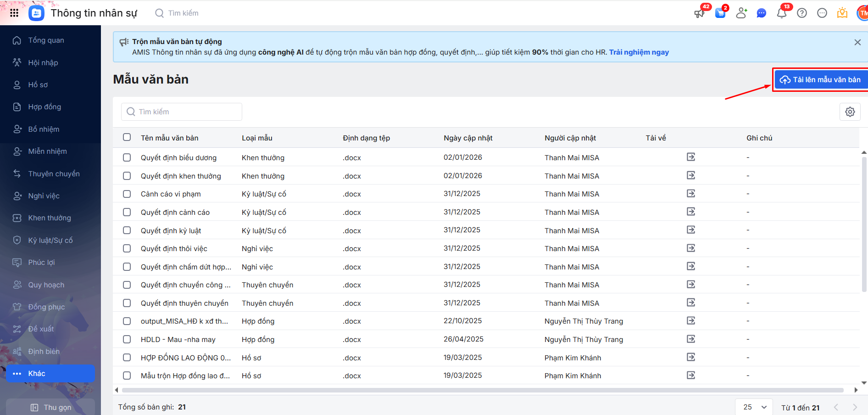Viewport: 868px width, 415px height.
Task: Click Tải lên mẫu văn bản button
Action: [821, 80]
